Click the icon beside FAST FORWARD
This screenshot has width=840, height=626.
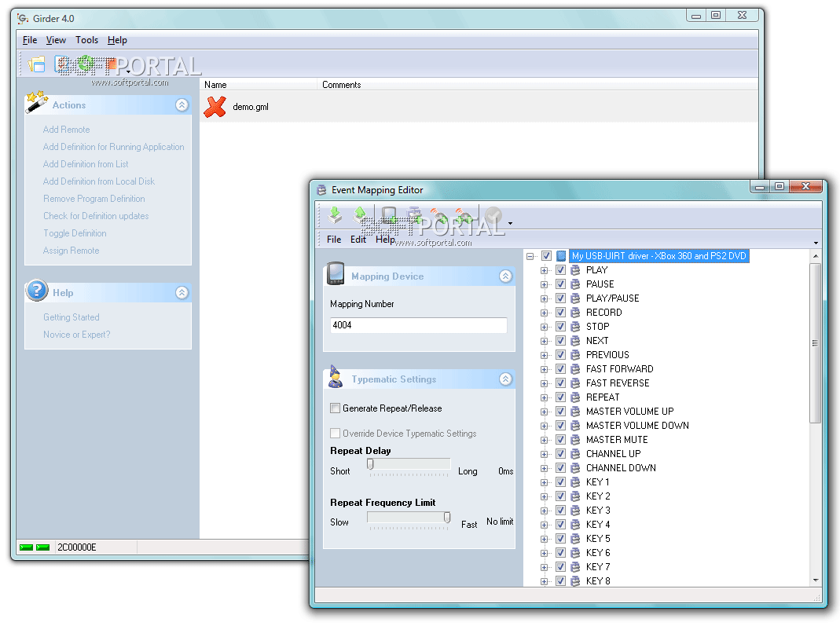(575, 369)
